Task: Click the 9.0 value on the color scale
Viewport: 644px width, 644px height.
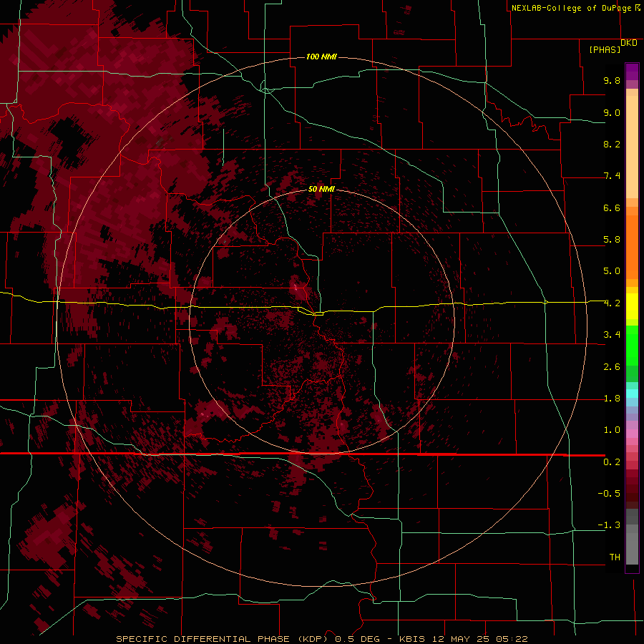Action: click(x=612, y=112)
